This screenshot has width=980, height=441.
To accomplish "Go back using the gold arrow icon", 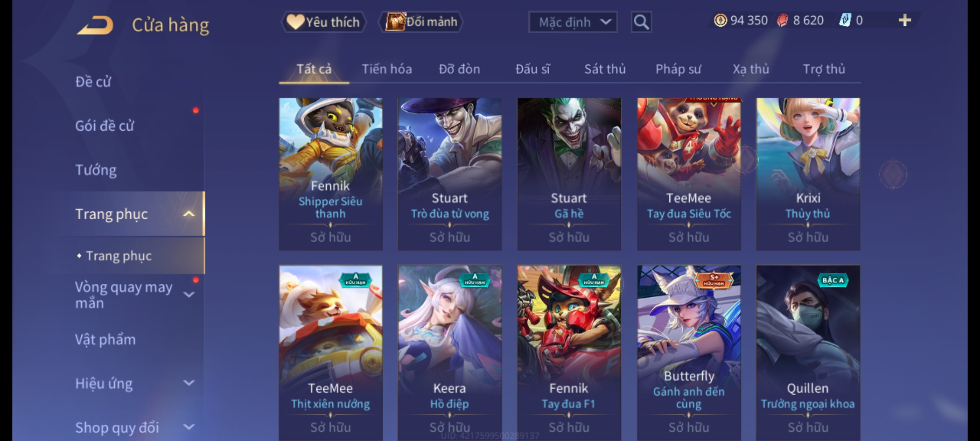I will click(x=95, y=25).
